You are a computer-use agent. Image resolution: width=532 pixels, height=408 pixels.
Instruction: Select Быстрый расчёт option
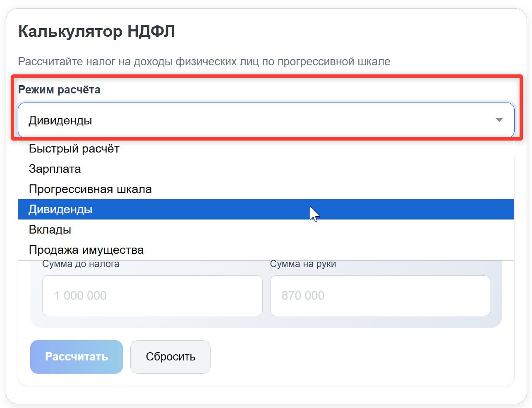266,149
